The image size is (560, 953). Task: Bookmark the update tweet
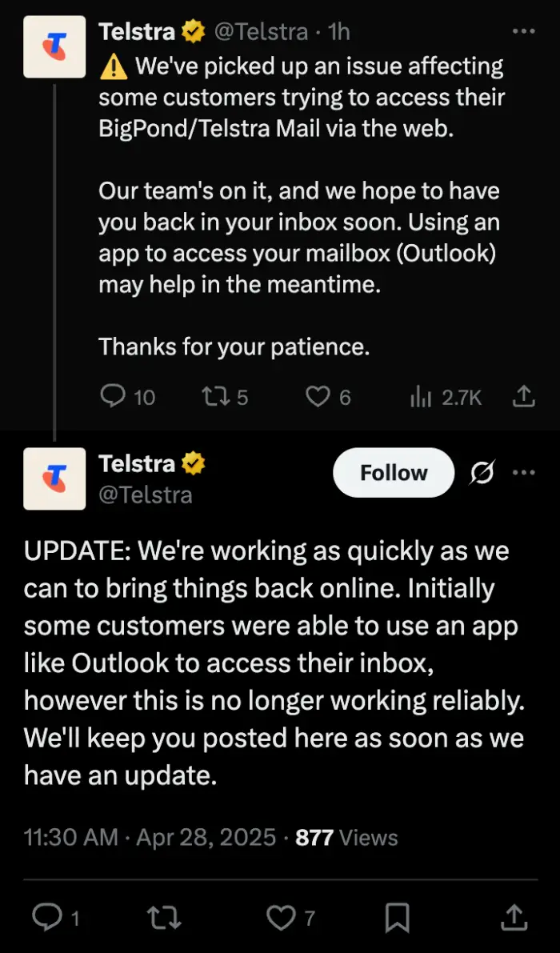pos(398,917)
